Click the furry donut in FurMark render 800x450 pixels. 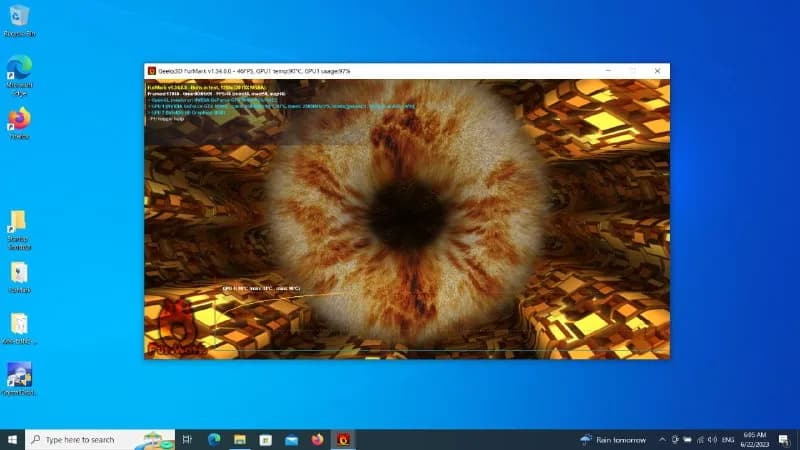click(x=407, y=214)
